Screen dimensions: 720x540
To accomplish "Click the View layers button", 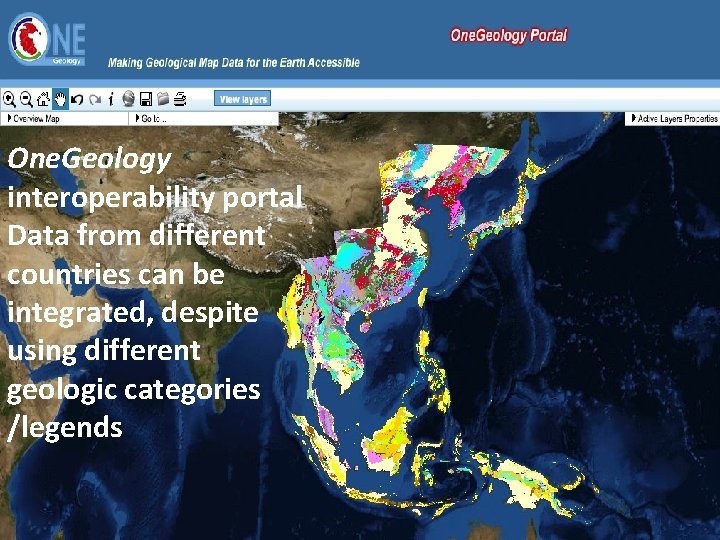I will [242, 99].
